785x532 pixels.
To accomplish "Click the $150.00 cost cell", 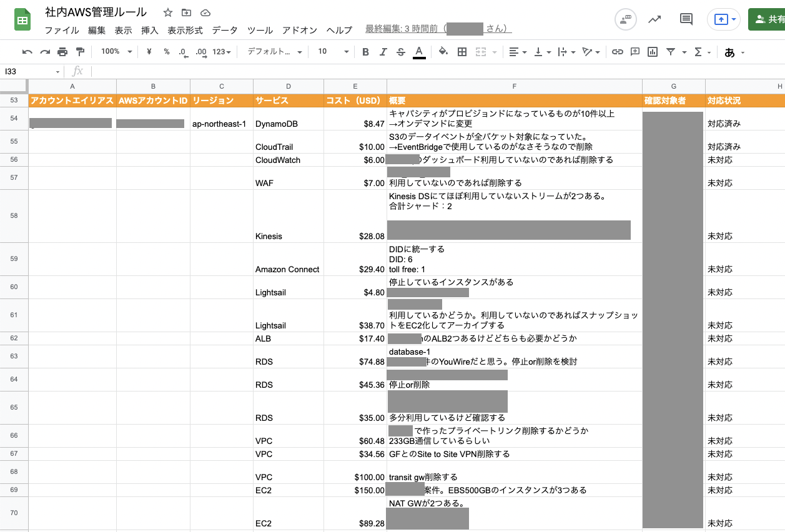I will pyautogui.click(x=355, y=490).
